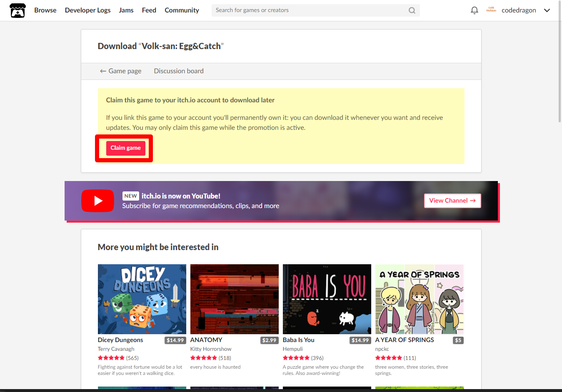Open the notifications bell
The height and width of the screenshot is (392, 562).
[474, 10]
